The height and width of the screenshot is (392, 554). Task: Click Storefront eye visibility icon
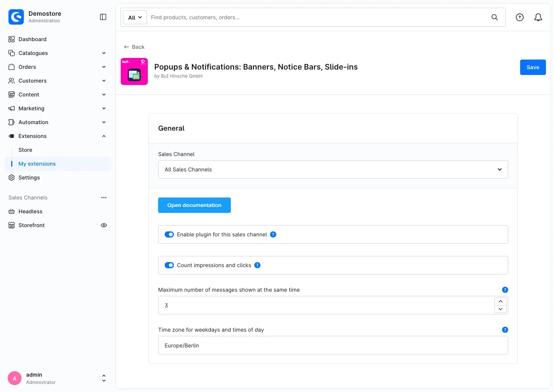(104, 225)
